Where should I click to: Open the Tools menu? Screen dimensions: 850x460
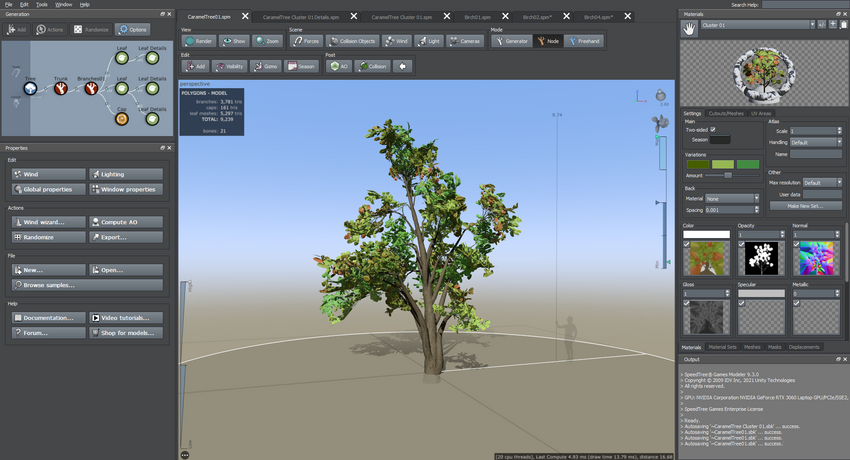pyautogui.click(x=41, y=5)
